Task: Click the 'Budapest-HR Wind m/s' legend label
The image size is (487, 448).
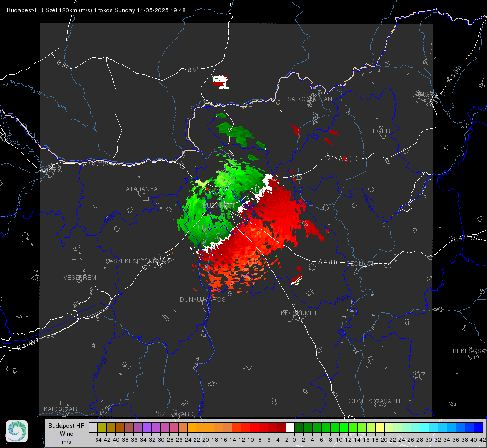Action: pos(67,434)
